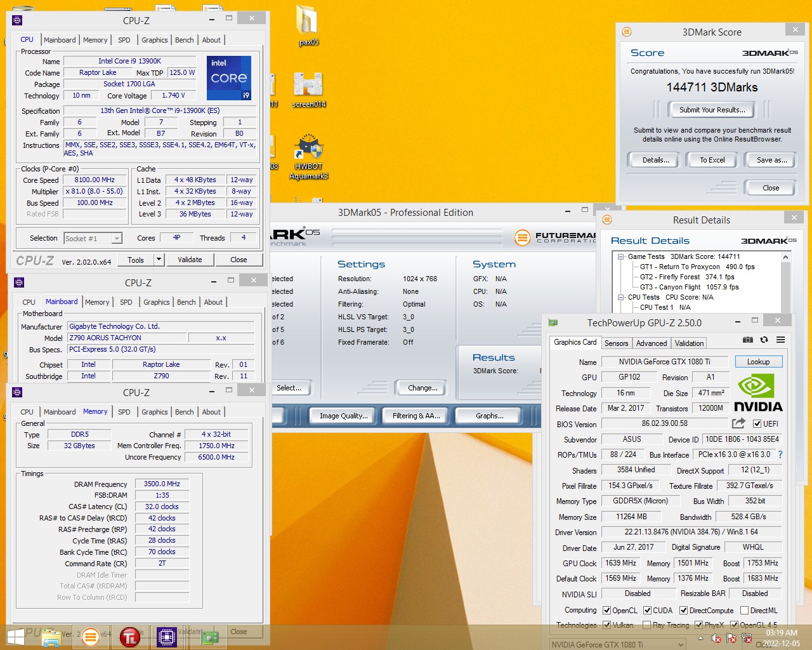
Task: Collapse the CPU Tests tree node
Action: point(621,297)
